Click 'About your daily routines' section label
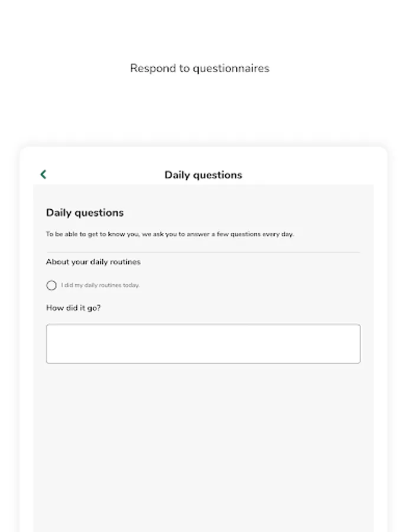This screenshot has width=399, height=532. pos(93,262)
